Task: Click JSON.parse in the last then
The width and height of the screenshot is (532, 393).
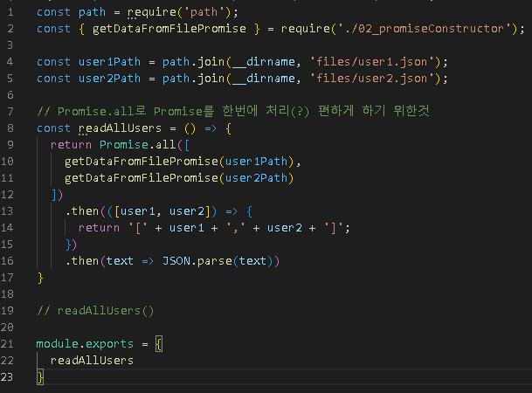Action: (197, 261)
